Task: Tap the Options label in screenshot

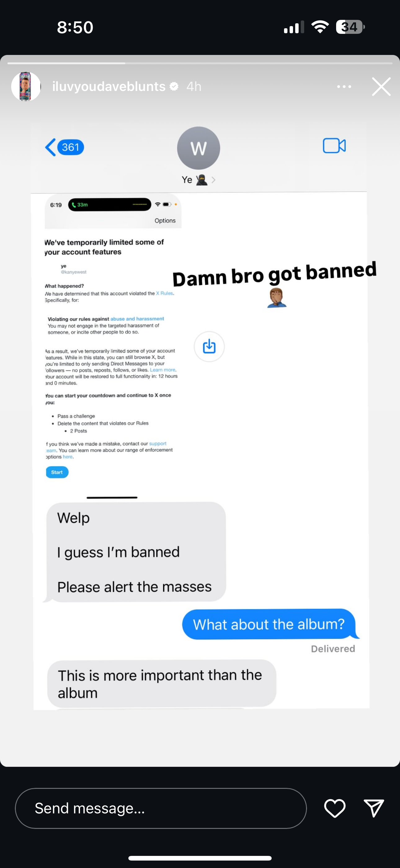Action: coord(165,221)
